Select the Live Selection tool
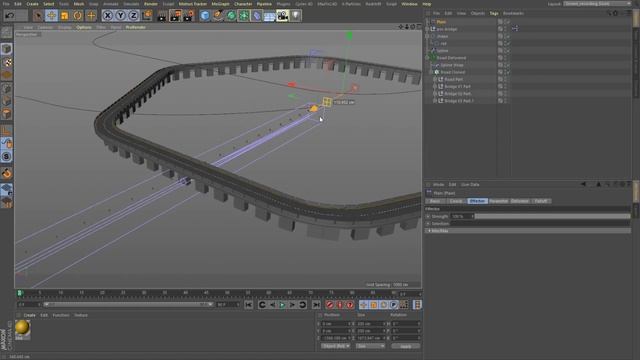The image size is (640, 360). 38,16
